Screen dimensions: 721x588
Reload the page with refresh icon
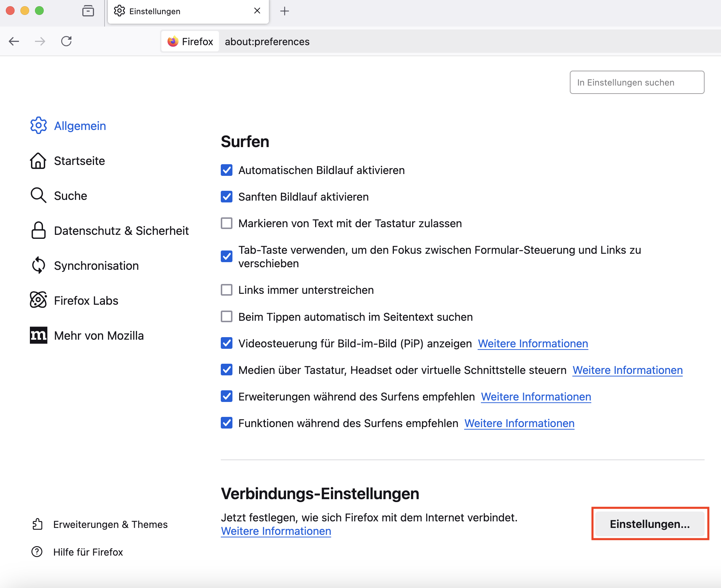click(x=66, y=41)
